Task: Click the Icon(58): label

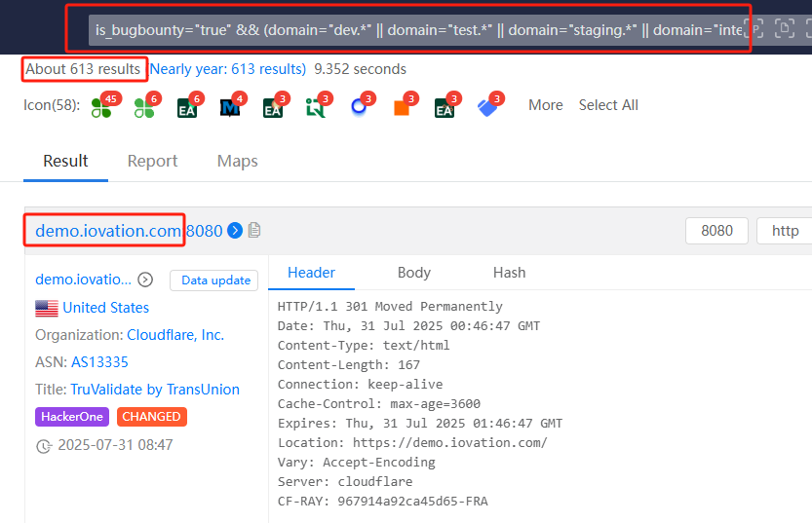Action: coord(52,105)
